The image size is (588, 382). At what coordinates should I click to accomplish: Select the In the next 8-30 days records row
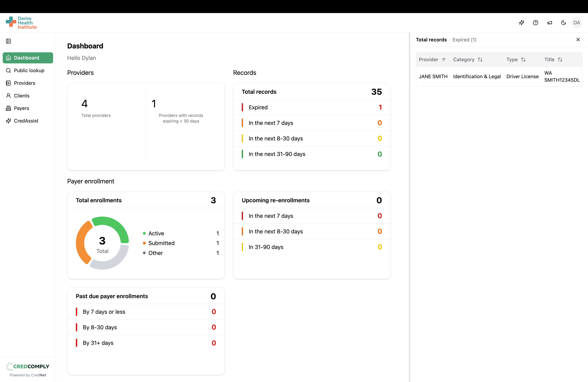pyautogui.click(x=311, y=138)
